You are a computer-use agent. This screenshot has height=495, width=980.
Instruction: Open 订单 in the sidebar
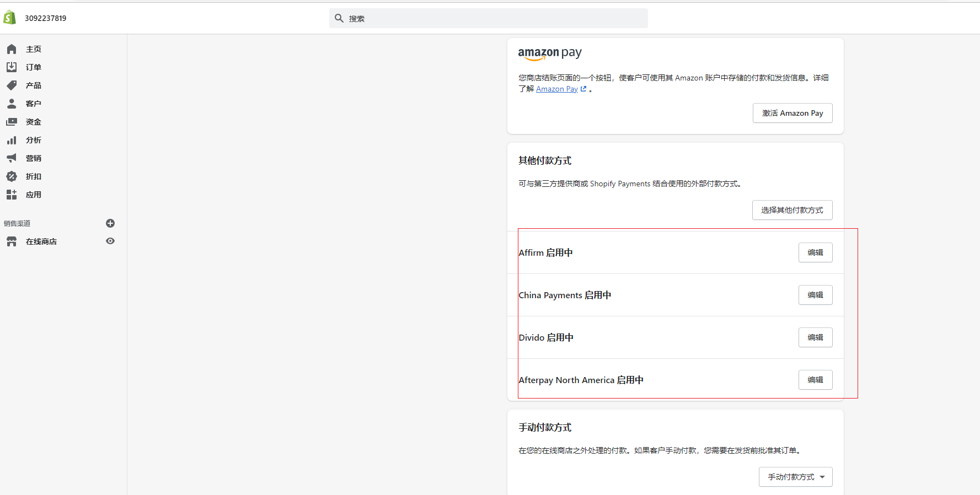coord(34,67)
